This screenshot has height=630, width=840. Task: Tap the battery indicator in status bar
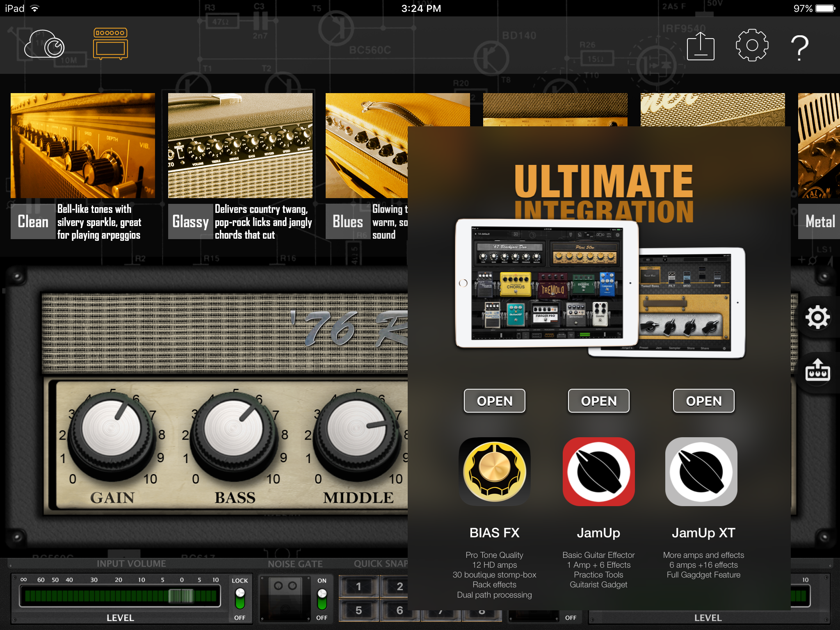tap(825, 8)
